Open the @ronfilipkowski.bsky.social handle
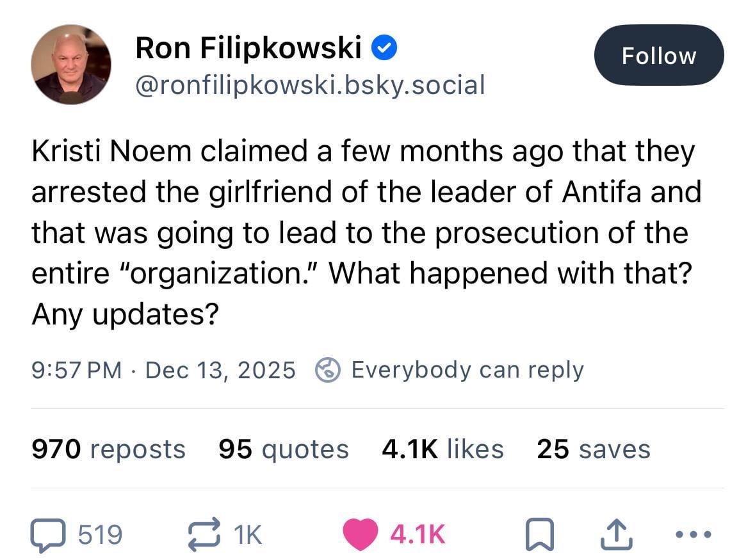The width and height of the screenshot is (755, 560). 310,84
